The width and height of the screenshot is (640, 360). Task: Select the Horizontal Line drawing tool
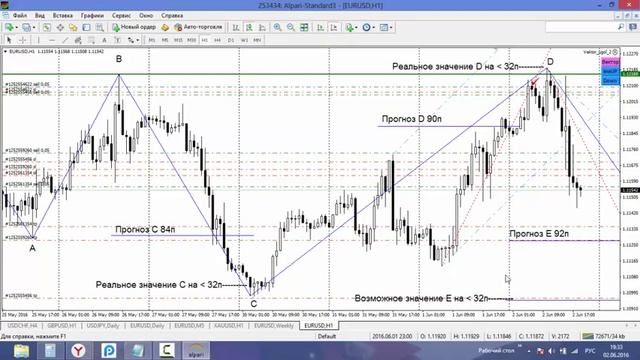(52, 40)
